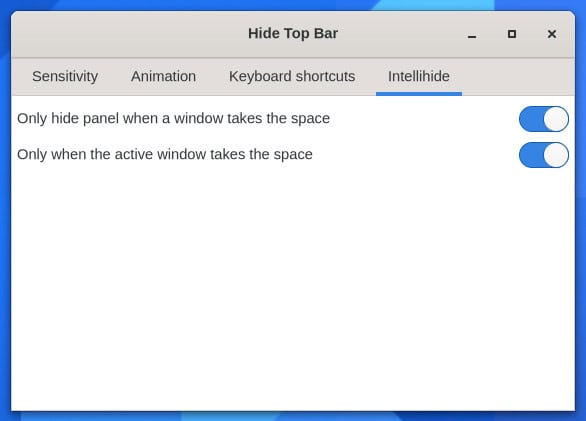
Task: Click the blue desktop wallpaper below the window
Action: pyautogui.click(x=293, y=416)
